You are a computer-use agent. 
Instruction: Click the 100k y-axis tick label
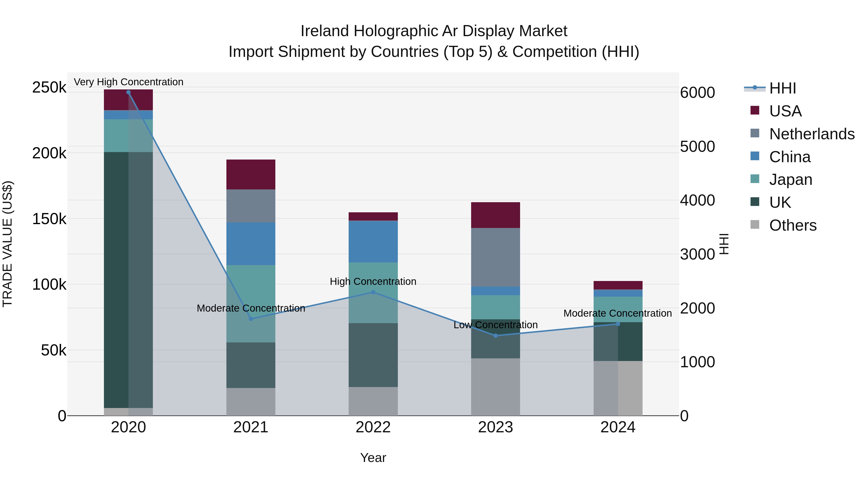tap(49, 285)
